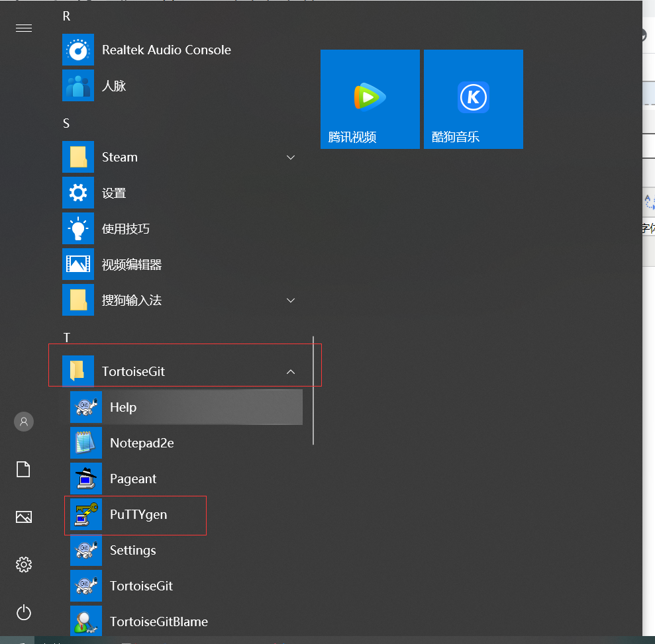Select the 人脉 label text

(x=114, y=85)
